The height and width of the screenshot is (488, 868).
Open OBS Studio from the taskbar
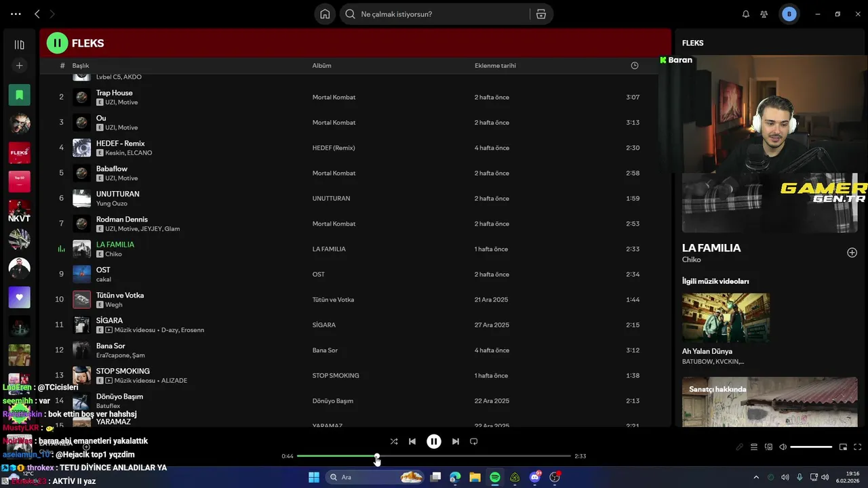pyautogui.click(x=555, y=477)
